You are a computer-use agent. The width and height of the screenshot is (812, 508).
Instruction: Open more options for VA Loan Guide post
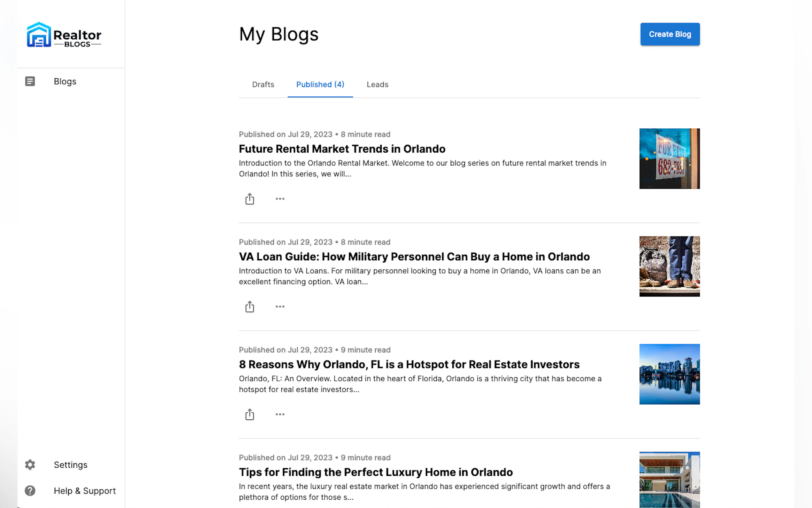point(280,306)
